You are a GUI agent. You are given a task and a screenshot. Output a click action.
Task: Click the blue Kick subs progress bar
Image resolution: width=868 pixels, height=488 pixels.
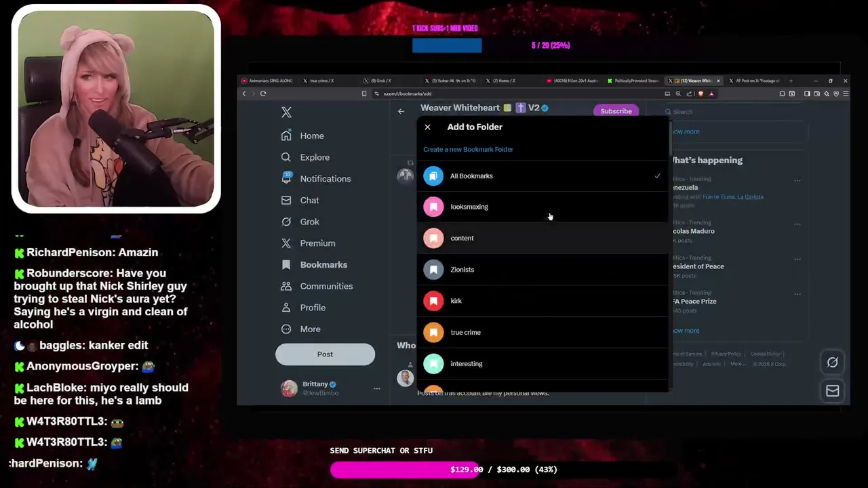[447, 45]
